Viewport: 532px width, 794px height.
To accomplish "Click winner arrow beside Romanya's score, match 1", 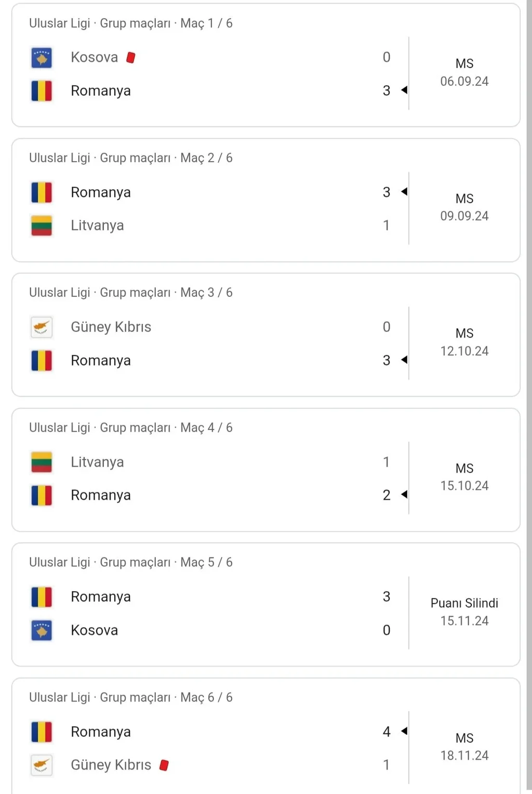I will [x=404, y=90].
